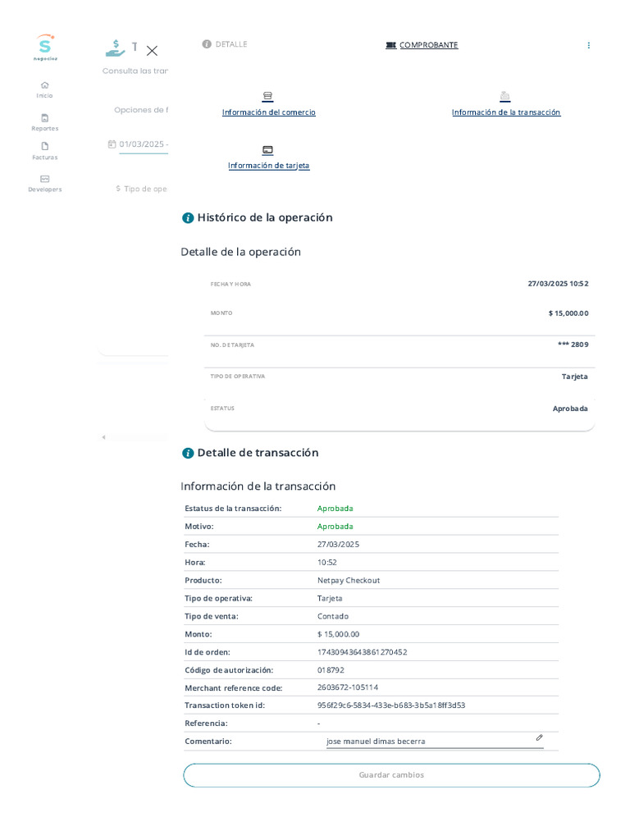The image size is (630, 840).
Task: Open the Tipo de ope dropdown
Action: [142, 189]
